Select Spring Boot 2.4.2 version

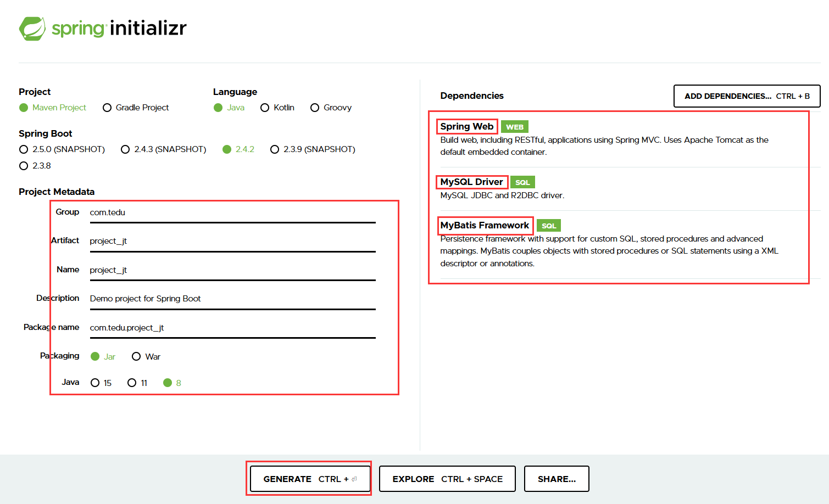click(x=238, y=149)
